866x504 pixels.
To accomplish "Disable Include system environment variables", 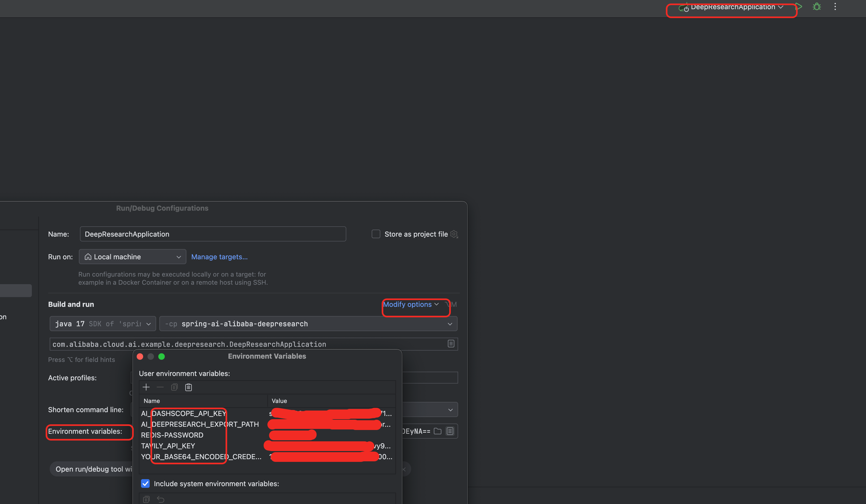I will pos(145,483).
